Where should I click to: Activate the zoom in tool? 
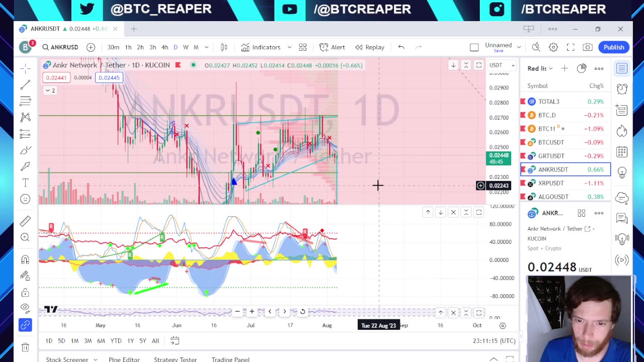coord(25,238)
